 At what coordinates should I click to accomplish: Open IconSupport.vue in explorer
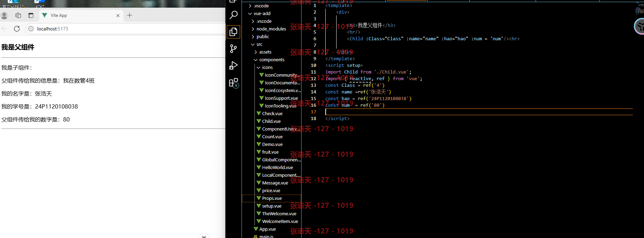pyautogui.click(x=279, y=98)
